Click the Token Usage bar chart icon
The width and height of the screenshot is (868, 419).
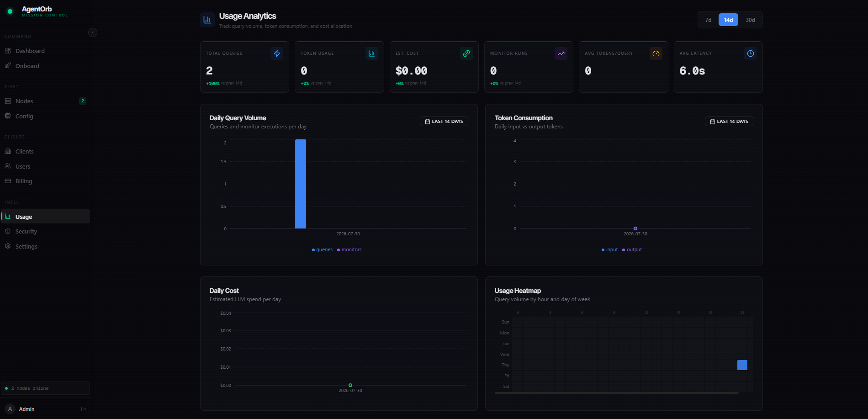tap(372, 53)
